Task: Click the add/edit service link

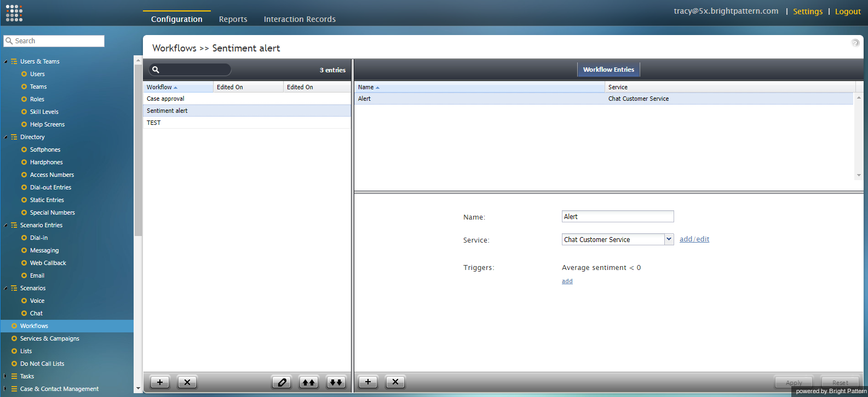Action: click(694, 239)
